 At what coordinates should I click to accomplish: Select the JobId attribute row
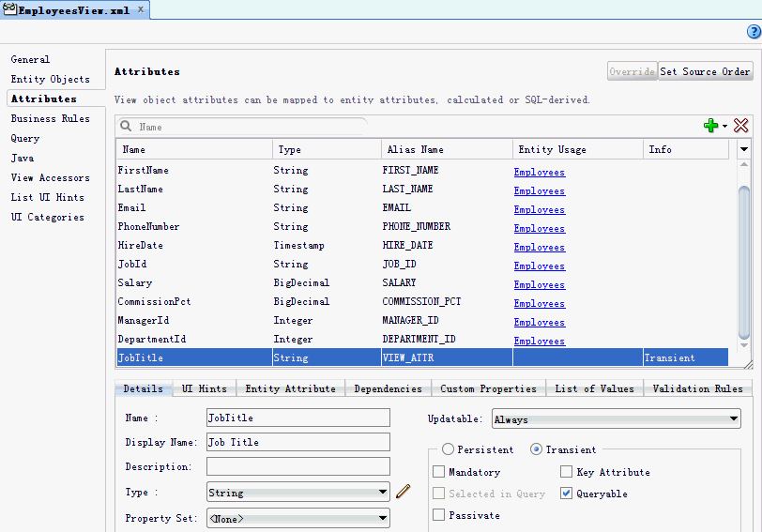[x=422, y=264]
